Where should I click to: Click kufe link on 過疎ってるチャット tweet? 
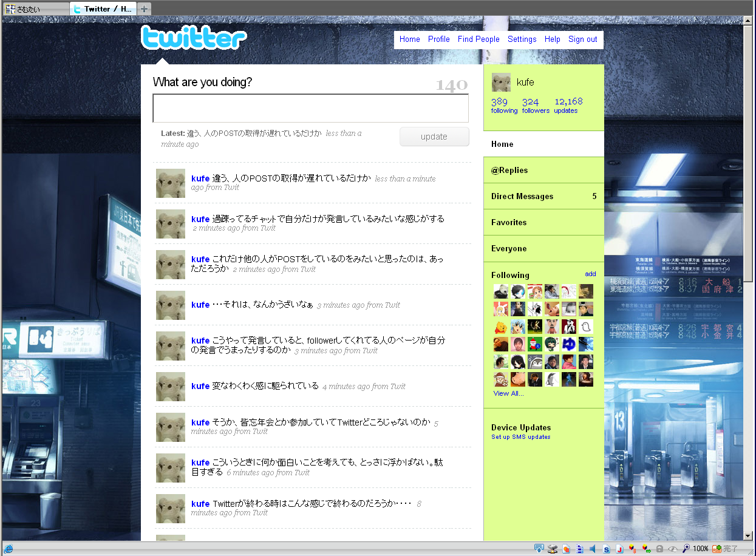(200, 219)
